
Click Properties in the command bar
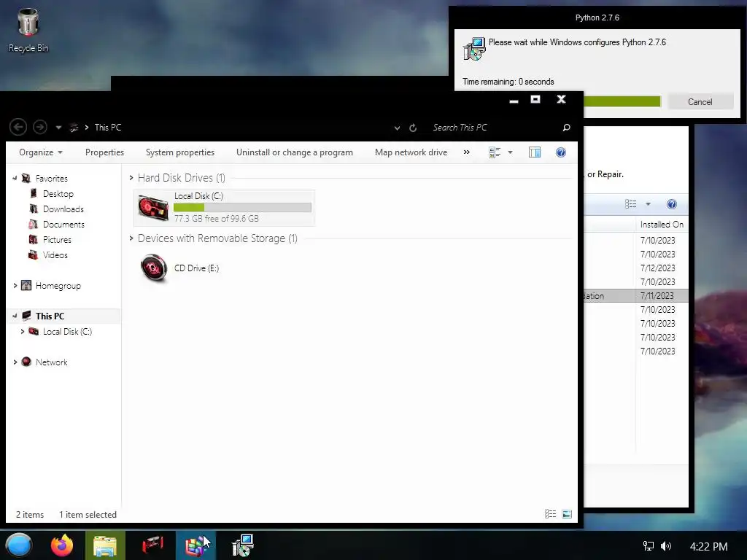104,152
